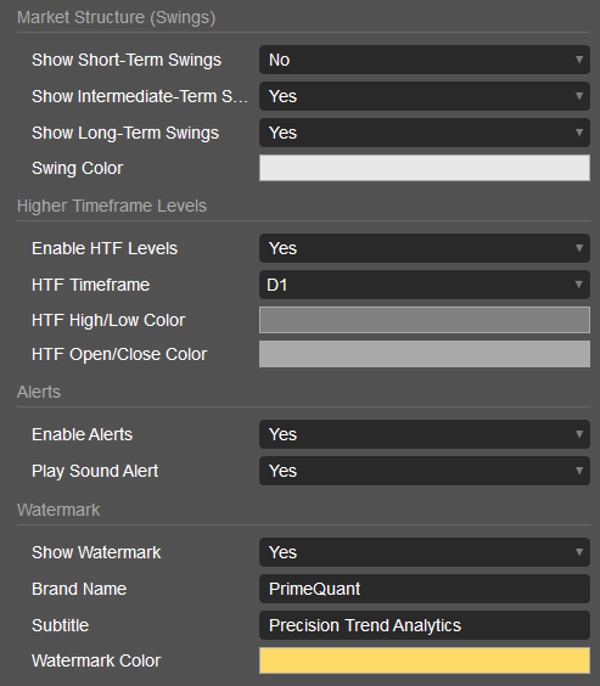Click the Higher Timeframe Levels section header
This screenshot has width=600, height=686.
click(x=112, y=206)
